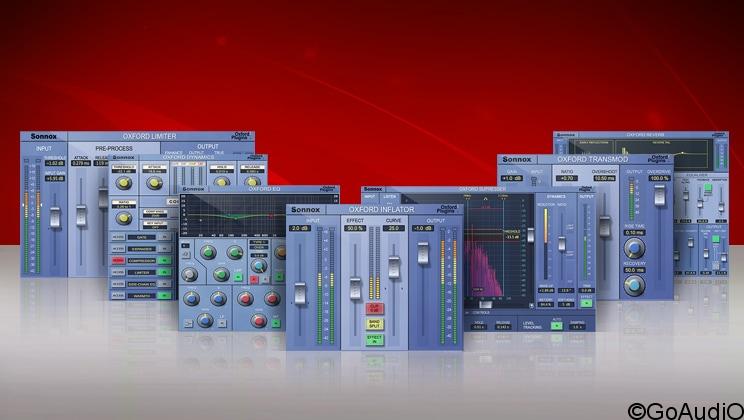The image size is (744, 420).
Task: Adjust the Oxford Inflator effect fader
Action: point(355,289)
